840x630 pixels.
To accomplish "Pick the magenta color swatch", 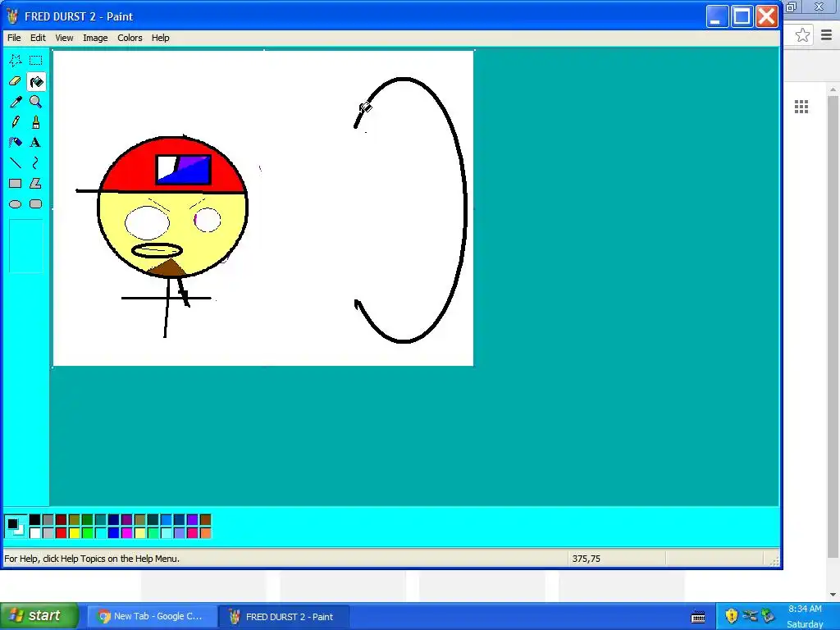I will [126, 532].
